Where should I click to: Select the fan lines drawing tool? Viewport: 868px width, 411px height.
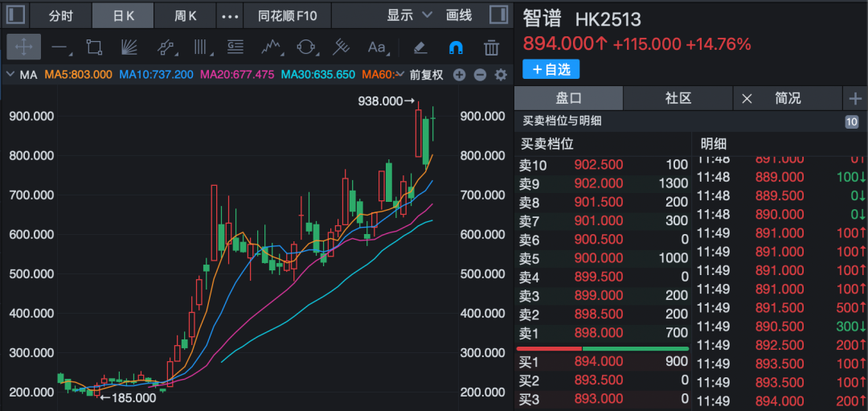coord(129,47)
